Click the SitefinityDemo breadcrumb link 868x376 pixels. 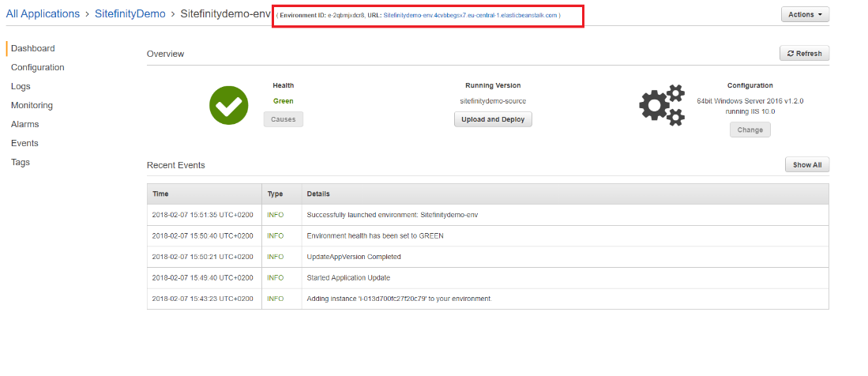130,14
